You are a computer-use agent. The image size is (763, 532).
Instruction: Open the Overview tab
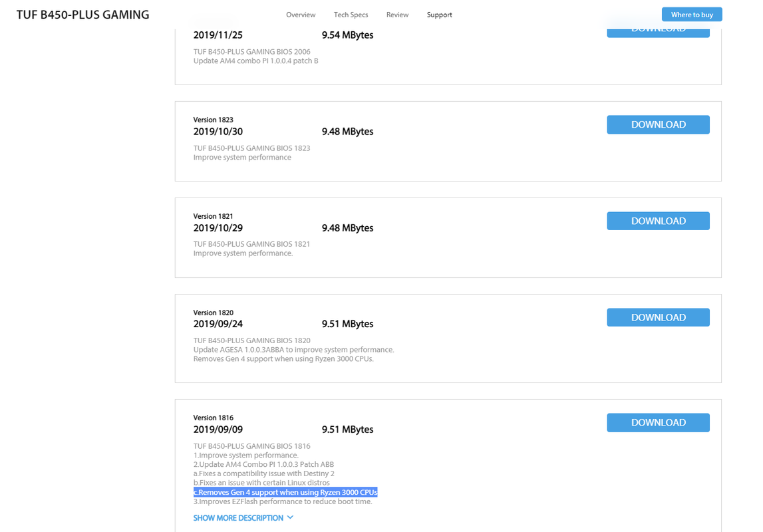300,15
